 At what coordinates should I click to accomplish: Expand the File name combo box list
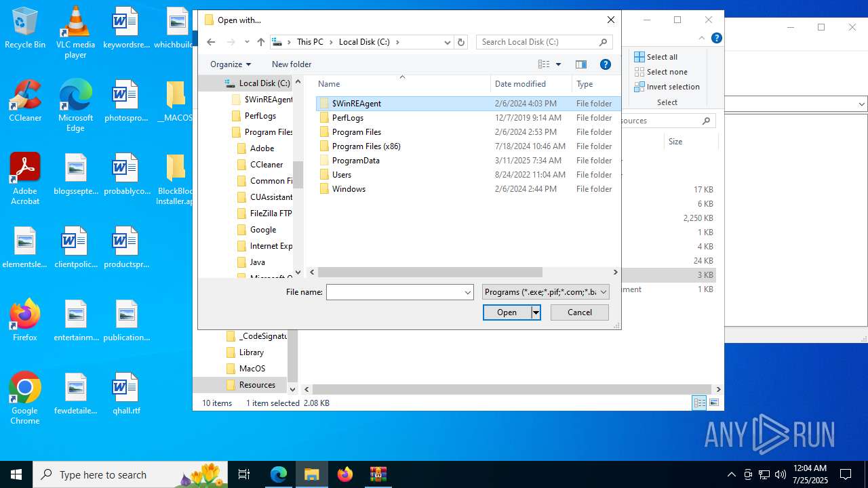(x=467, y=292)
